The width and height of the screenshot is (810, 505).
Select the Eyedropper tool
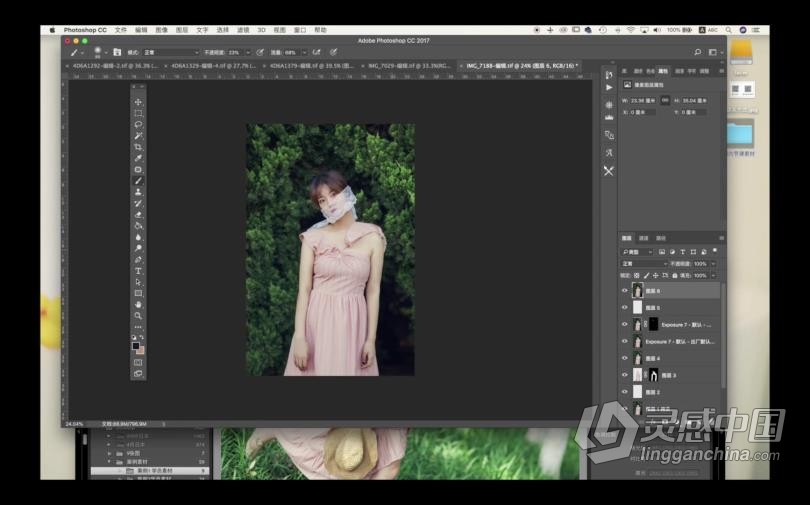(138, 158)
